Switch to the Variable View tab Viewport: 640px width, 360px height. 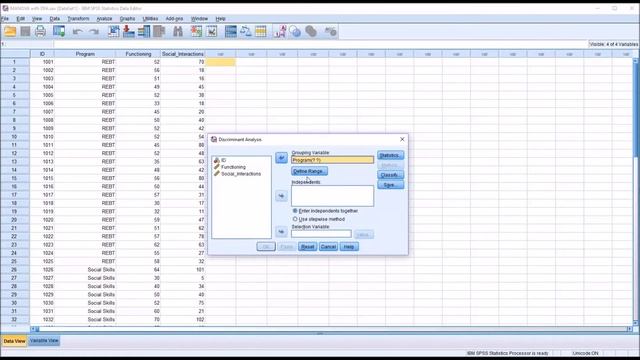[x=44, y=341]
